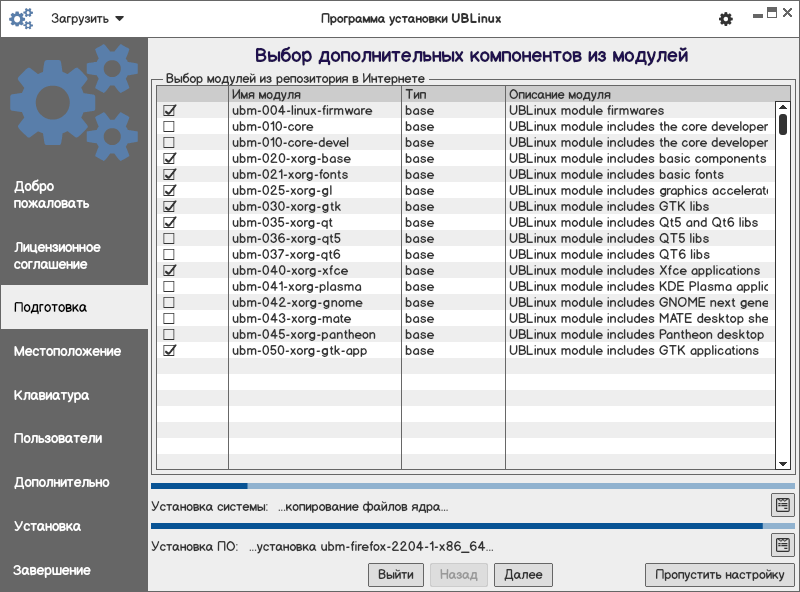Viewport: 800px width, 592px height.
Task: Tick the ubm-042-xorg-gnome module checkbox
Action: [x=169, y=303]
